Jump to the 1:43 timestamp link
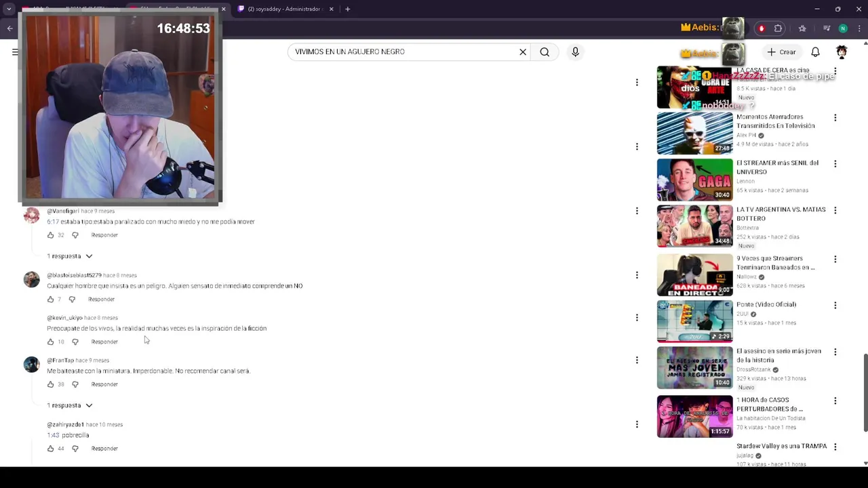Image resolution: width=868 pixels, height=488 pixels. click(53, 435)
